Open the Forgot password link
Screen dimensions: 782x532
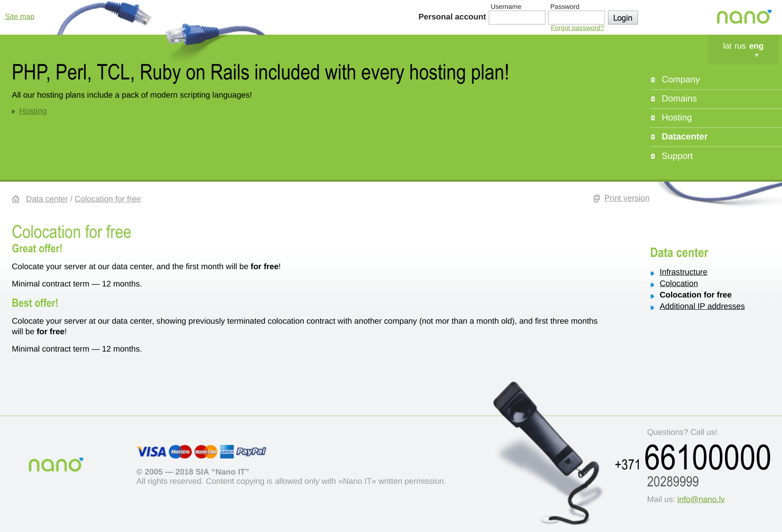577,28
